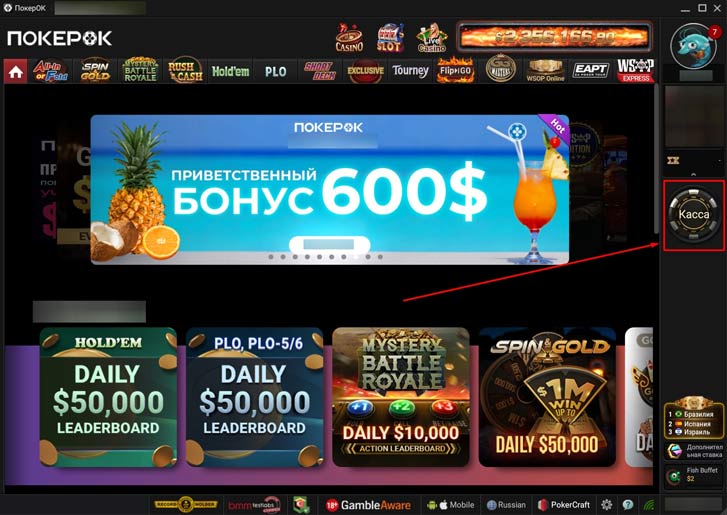Image resolution: width=727 pixels, height=515 pixels.
Task: Open the Tourney tab
Action: [x=410, y=71]
